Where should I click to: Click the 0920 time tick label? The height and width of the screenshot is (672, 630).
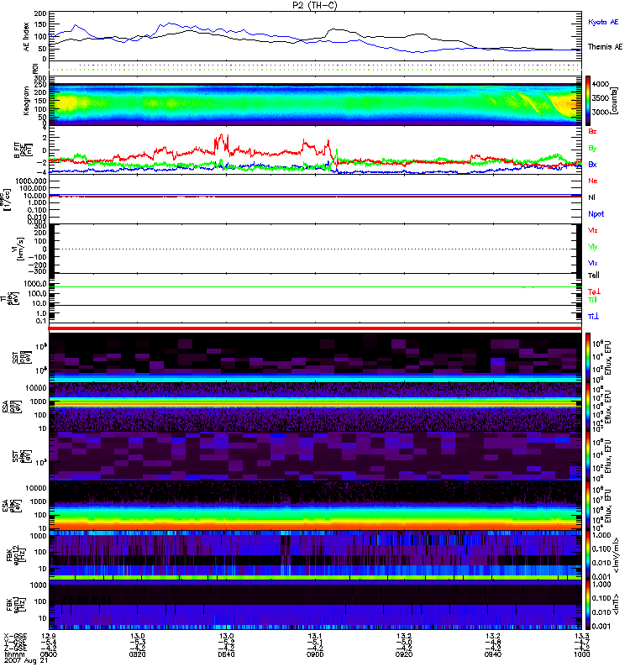click(x=404, y=654)
